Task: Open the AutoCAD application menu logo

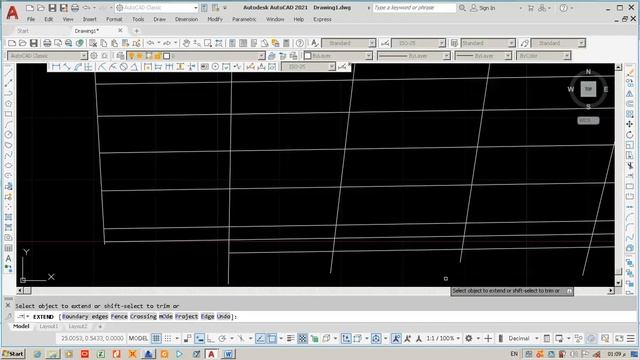Action: coord(12,13)
